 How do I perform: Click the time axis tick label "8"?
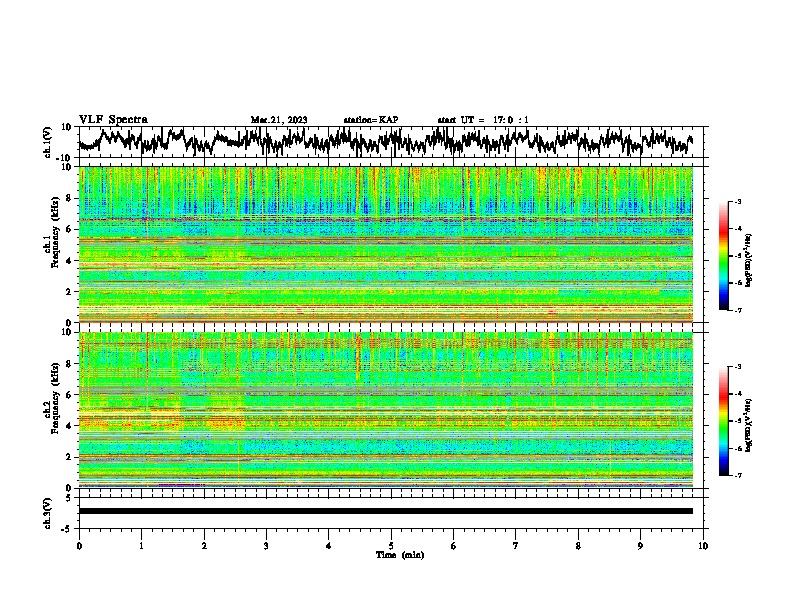(578, 546)
